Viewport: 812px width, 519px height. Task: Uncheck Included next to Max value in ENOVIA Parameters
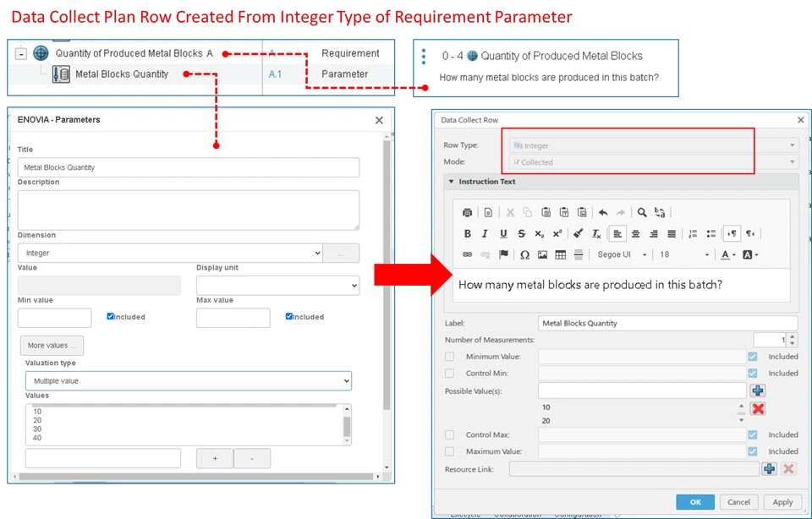[289, 316]
